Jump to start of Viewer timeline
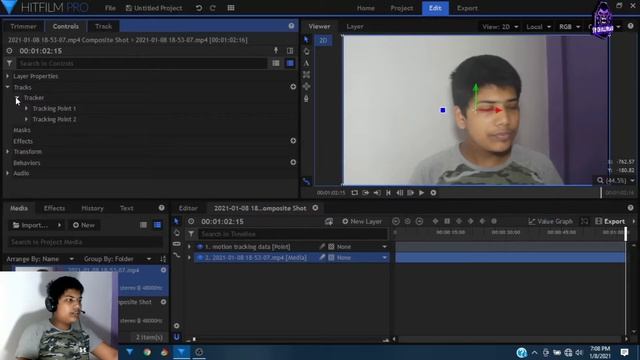 click(388, 193)
